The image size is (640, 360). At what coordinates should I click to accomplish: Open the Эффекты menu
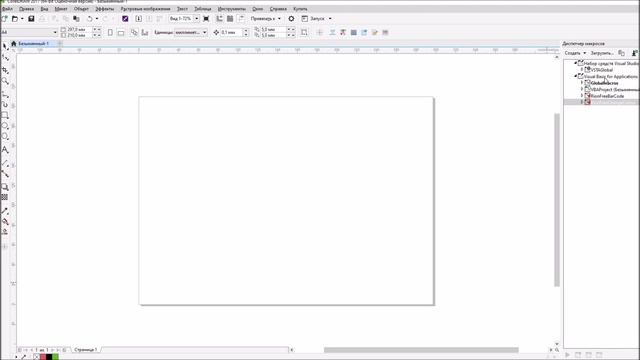[x=104, y=9]
